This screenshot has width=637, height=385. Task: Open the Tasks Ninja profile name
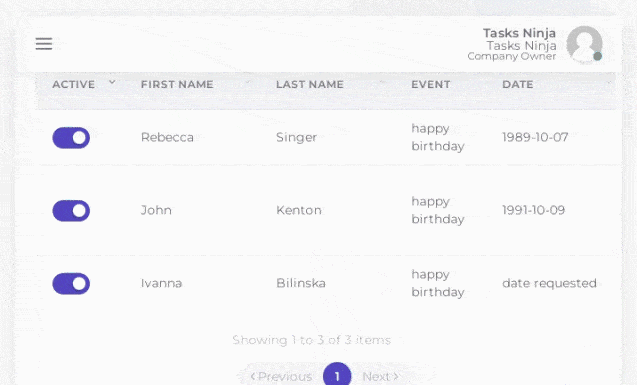click(x=519, y=33)
